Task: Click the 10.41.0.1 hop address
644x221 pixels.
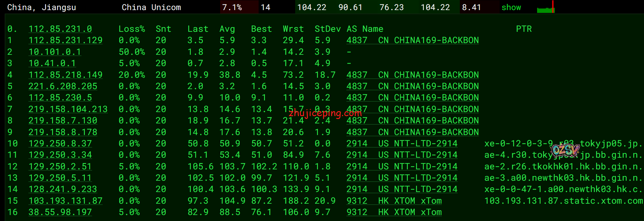Action: (x=52, y=63)
